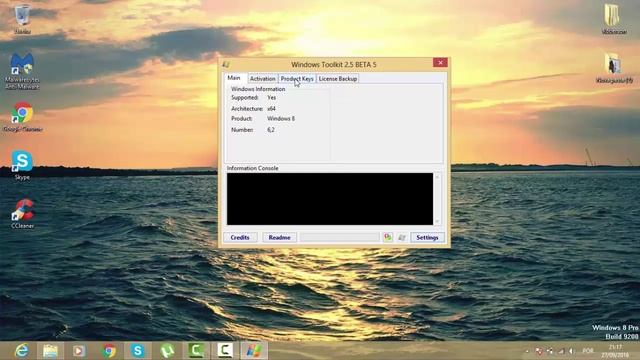Show hidden tray icons arrow
The image size is (640, 360).
pyautogui.click(x=527, y=351)
